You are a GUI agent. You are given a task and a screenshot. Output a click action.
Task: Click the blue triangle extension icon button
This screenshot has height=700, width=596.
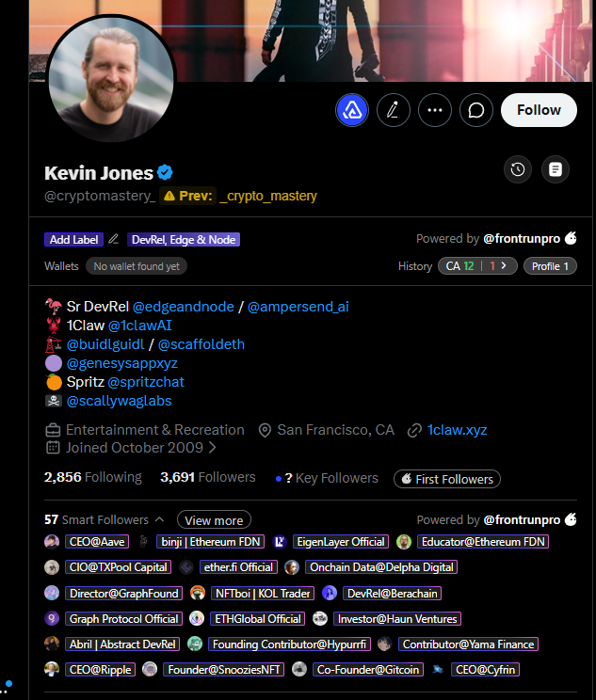point(352,110)
